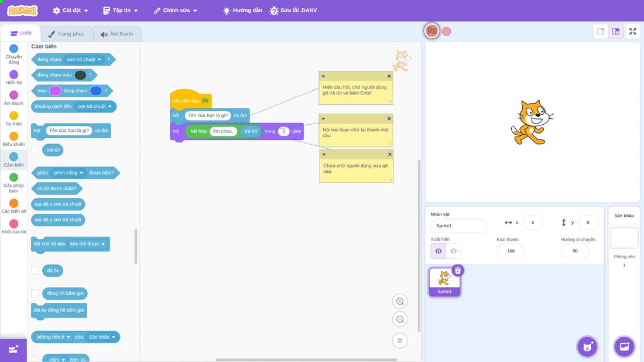This screenshot has width=644, height=362.
Task: Select the Sprite1 thumbnail in sprite list
Action: (x=444, y=282)
